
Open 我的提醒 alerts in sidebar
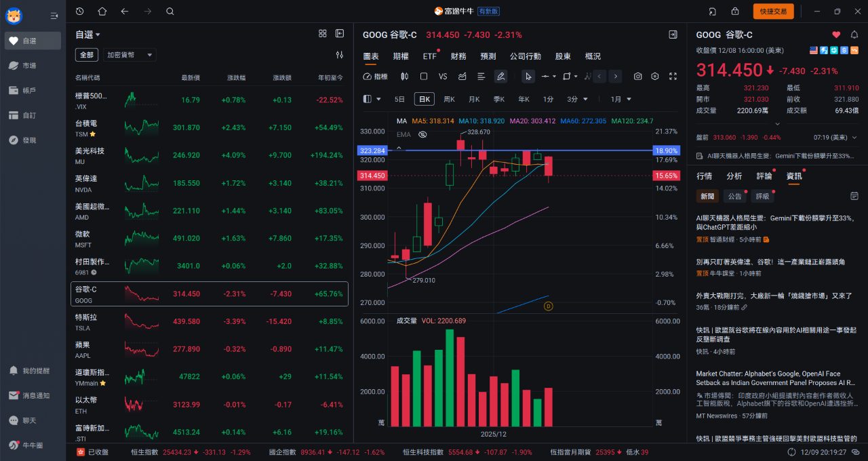33,371
